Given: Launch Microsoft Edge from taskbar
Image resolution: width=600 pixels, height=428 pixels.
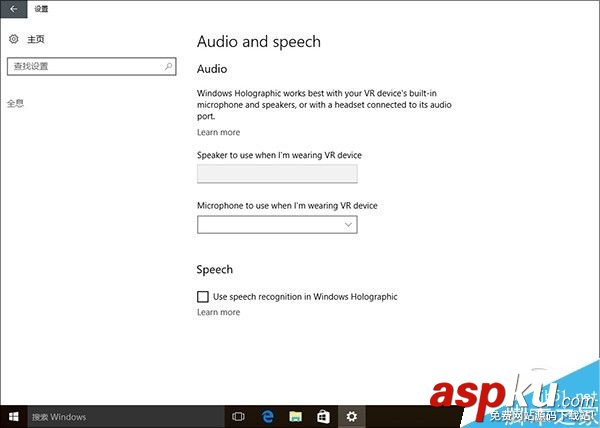Looking at the screenshot, I should click(267, 417).
